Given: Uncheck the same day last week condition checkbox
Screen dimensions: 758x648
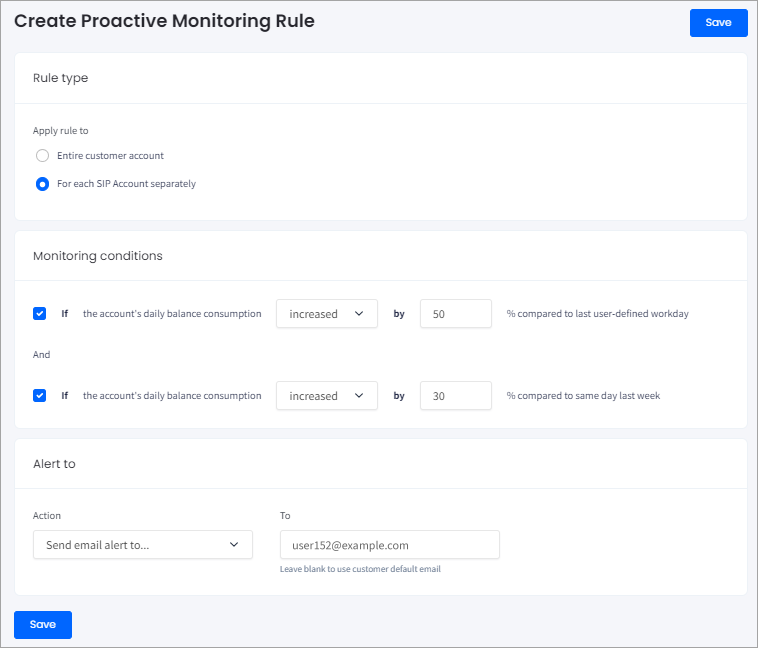Looking at the screenshot, I should [x=40, y=396].
